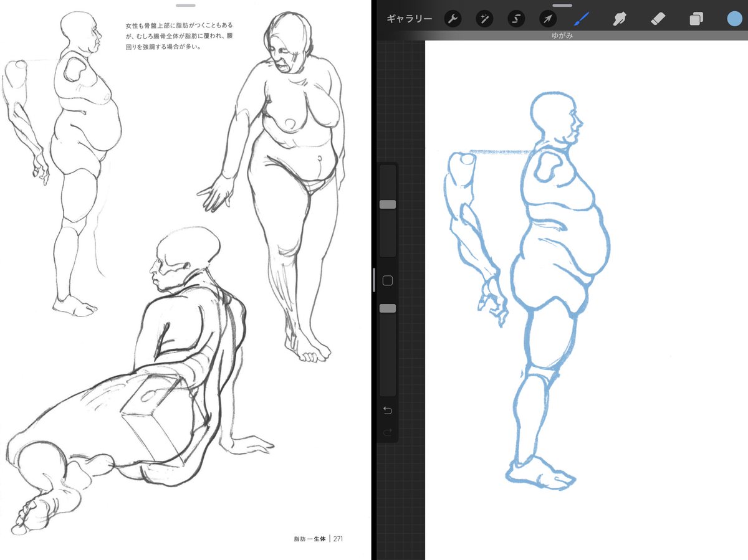Tap the undo arrow on sidebar
The width and height of the screenshot is (748, 560).
tap(388, 411)
